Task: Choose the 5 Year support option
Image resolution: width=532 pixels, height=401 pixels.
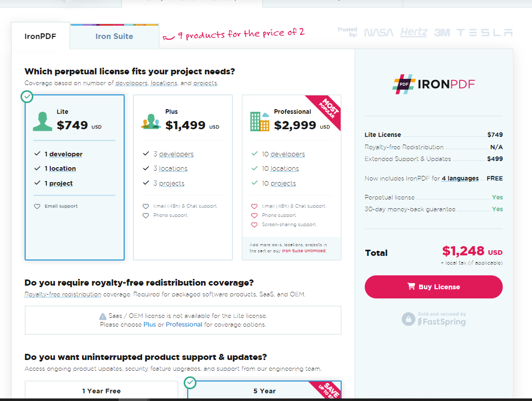Action: point(264,391)
